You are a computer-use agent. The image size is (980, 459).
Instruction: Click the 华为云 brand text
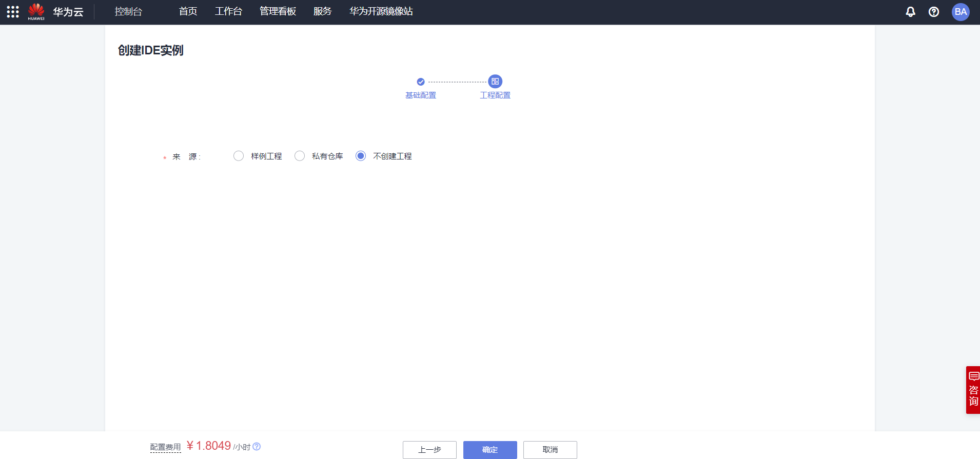68,12
